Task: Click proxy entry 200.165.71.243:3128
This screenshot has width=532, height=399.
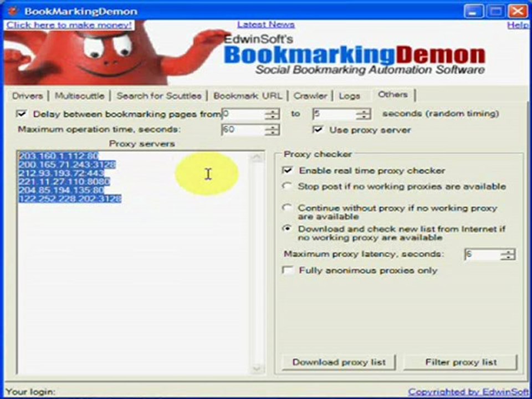Action: [x=67, y=165]
